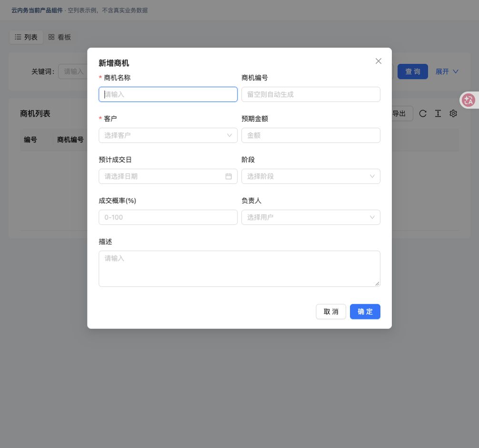Viewport: 479px width, 448px height.
Task: Open the 预计成交日 date picker
Action: point(168,176)
